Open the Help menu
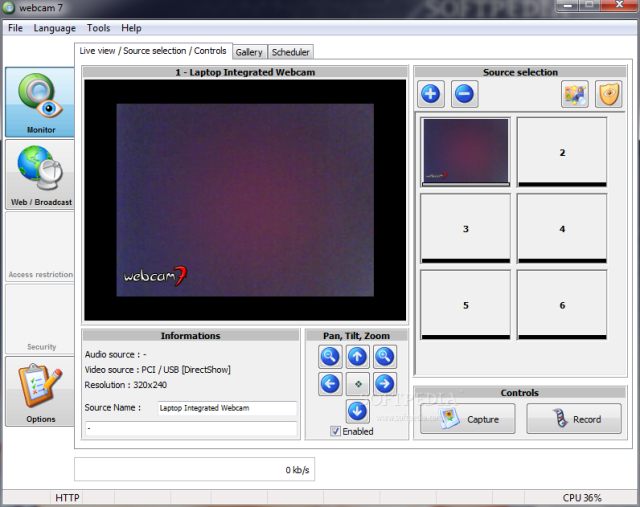640x507 pixels. pyautogui.click(x=131, y=28)
